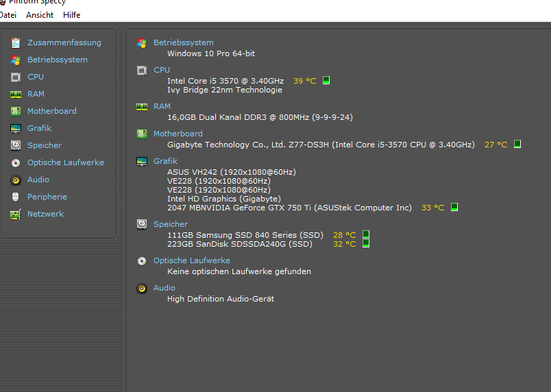Click the Grafik monitor icon in summary panel
Viewport: 551px width, 392px height.
(142, 162)
